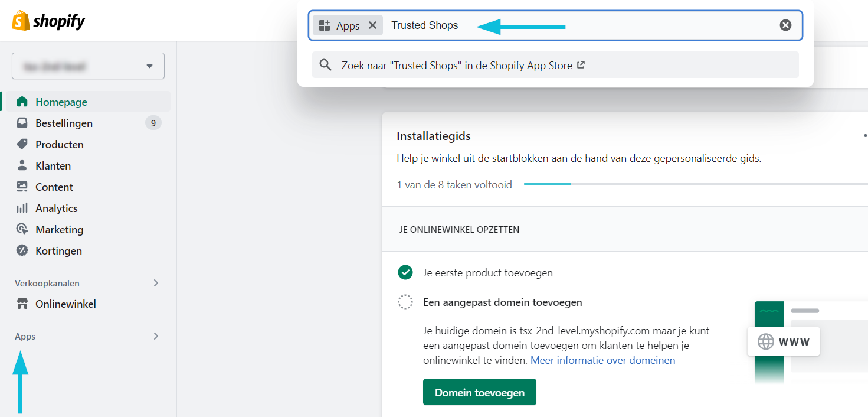
Task: Click the Domein toevoegen button
Action: point(479,392)
